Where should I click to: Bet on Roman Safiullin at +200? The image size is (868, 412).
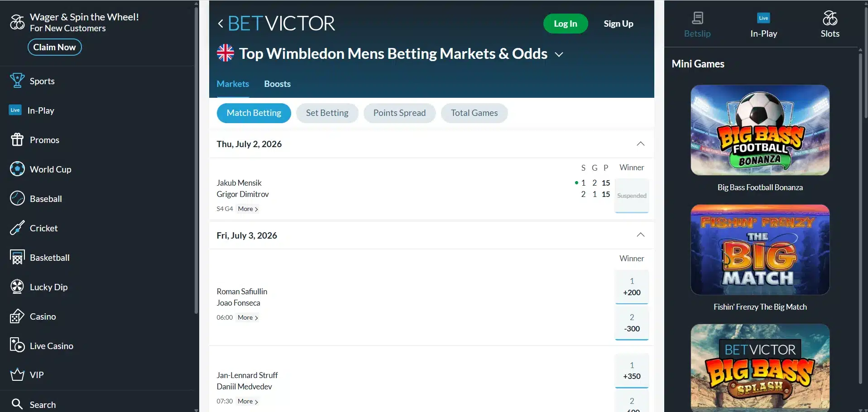(x=632, y=287)
